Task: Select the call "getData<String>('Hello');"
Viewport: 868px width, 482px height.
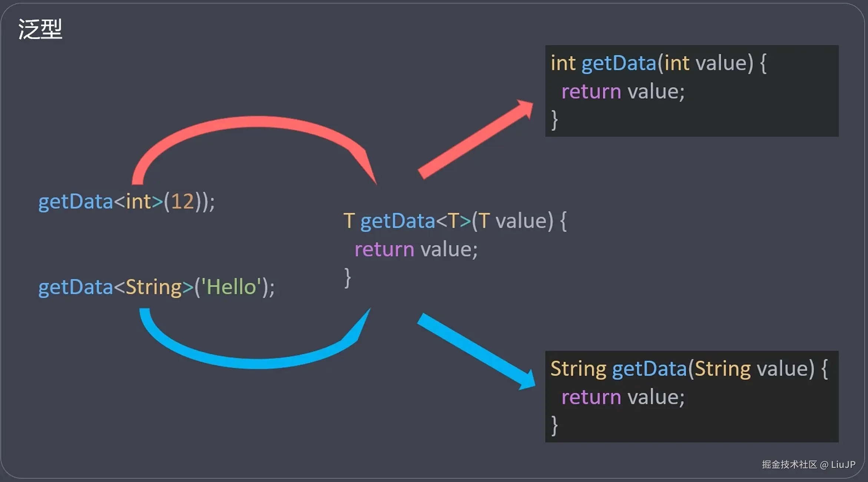Action: (x=156, y=287)
